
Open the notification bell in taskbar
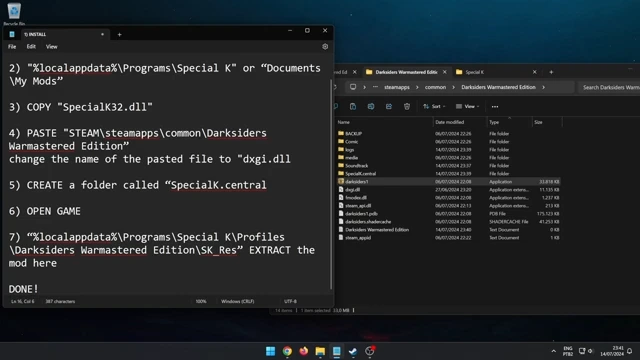coord(629,351)
